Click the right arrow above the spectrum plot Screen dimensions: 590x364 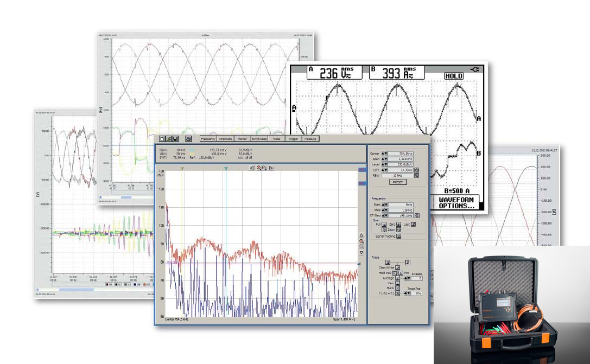pyautogui.click(x=271, y=168)
